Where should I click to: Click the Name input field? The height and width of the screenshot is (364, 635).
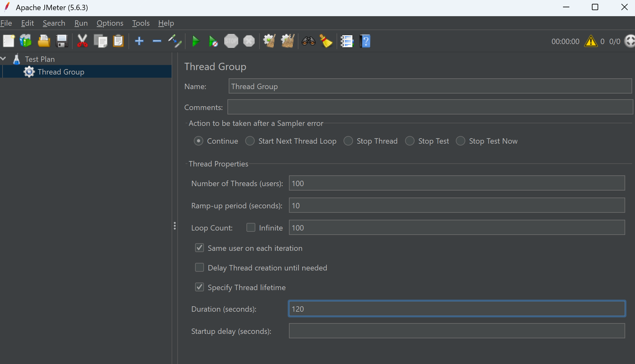pos(430,86)
